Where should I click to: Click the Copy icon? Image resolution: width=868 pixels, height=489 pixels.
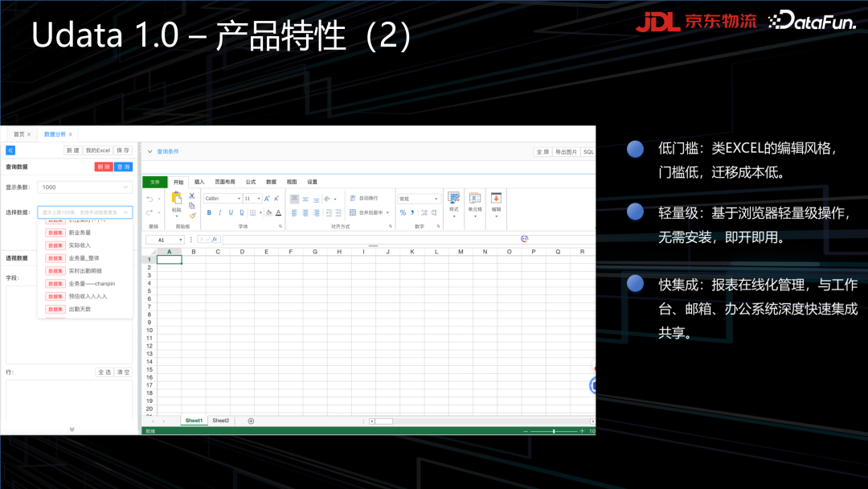click(x=191, y=205)
